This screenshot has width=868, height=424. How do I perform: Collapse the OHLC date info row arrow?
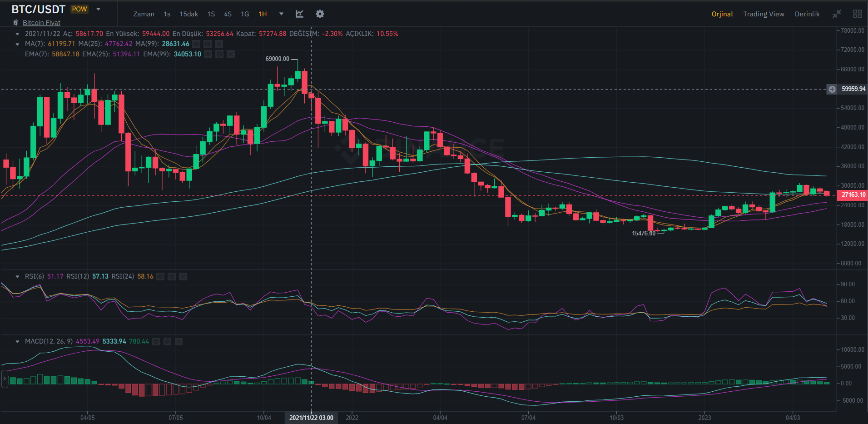point(17,34)
